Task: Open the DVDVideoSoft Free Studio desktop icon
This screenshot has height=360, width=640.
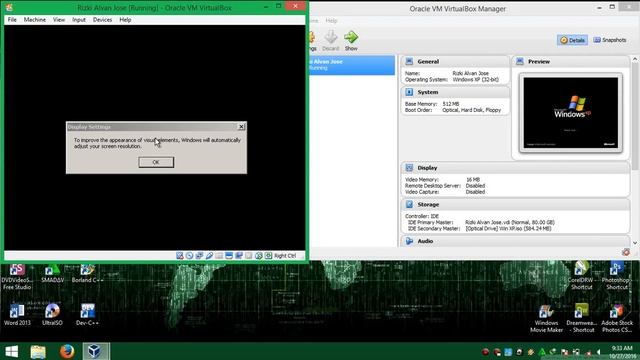Action: (x=17, y=276)
